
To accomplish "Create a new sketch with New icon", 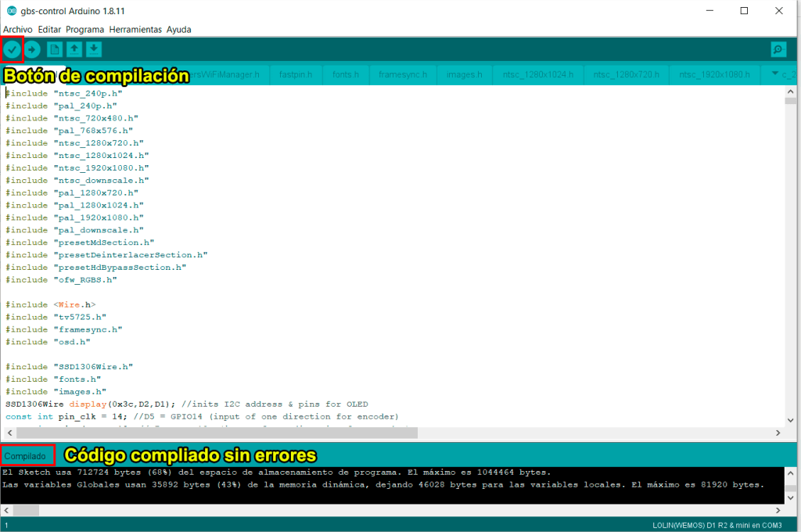I will coord(54,49).
